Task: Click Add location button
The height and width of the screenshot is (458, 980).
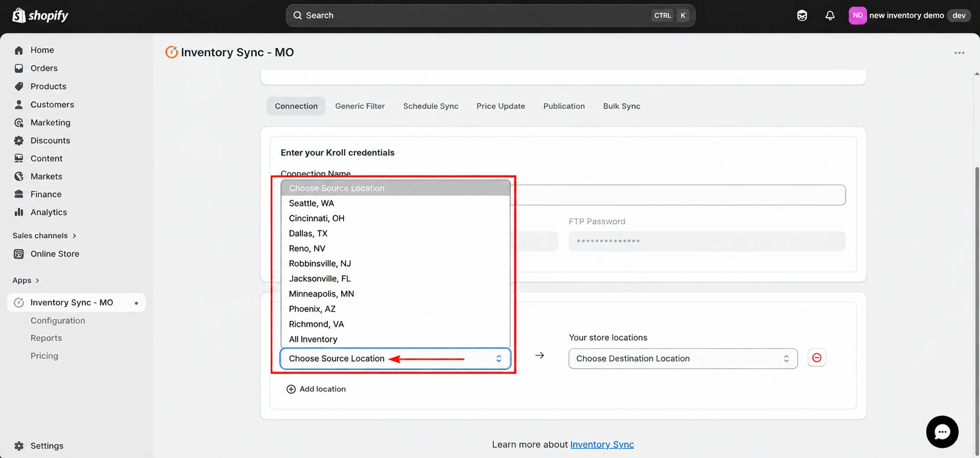Action: pyautogui.click(x=316, y=389)
